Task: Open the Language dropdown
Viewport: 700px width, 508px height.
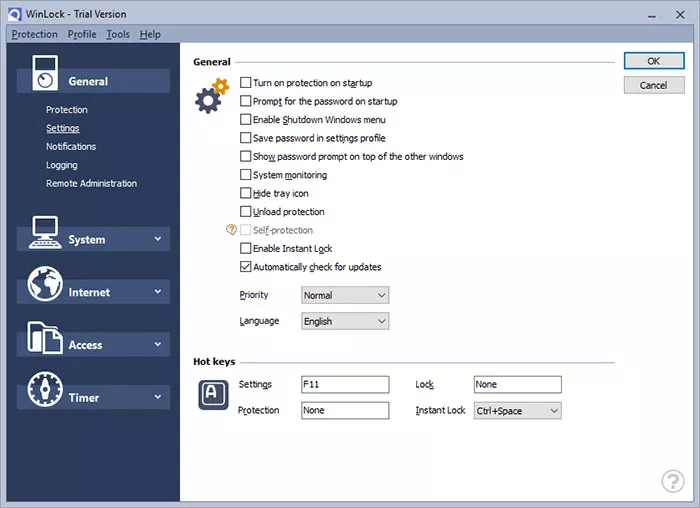Action: point(345,321)
